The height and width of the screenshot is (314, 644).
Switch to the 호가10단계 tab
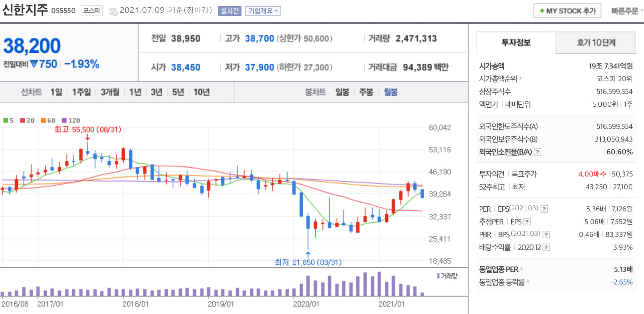(596, 43)
